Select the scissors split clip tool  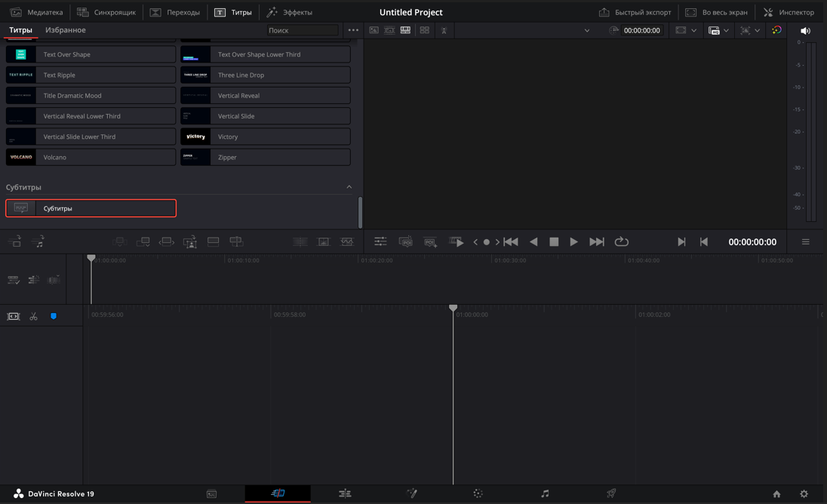coord(33,316)
